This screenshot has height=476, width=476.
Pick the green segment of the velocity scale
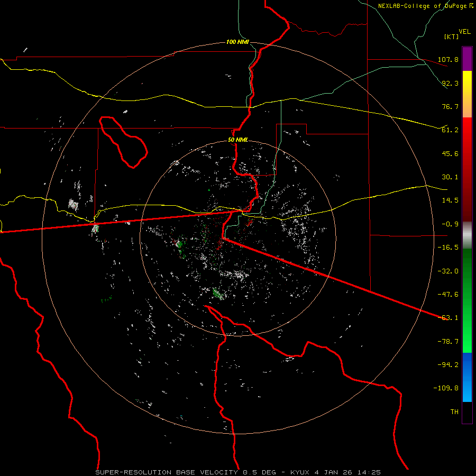pos(467,300)
